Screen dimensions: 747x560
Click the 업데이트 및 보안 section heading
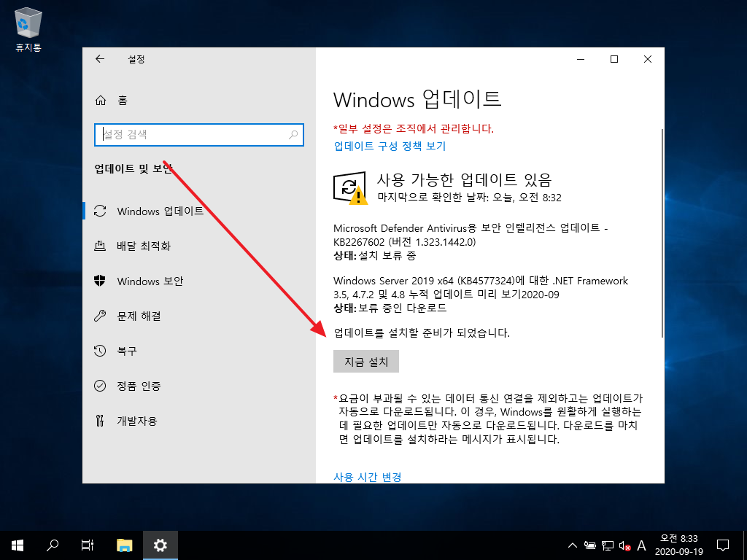(133, 168)
